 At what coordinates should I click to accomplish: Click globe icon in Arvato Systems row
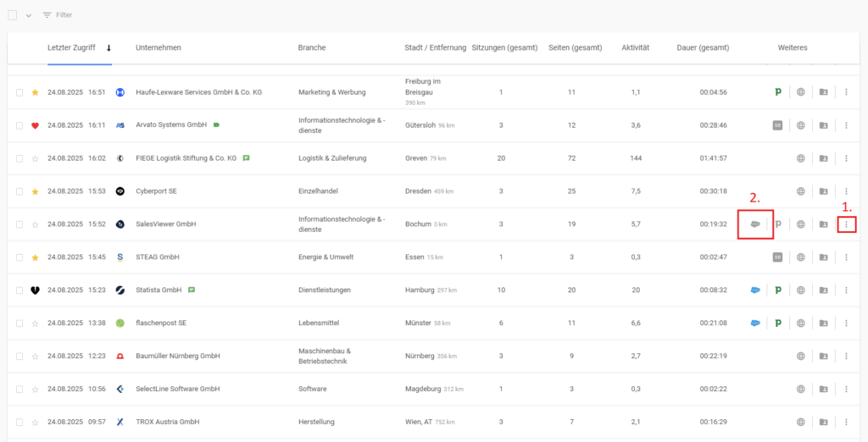[x=800, y=125]
